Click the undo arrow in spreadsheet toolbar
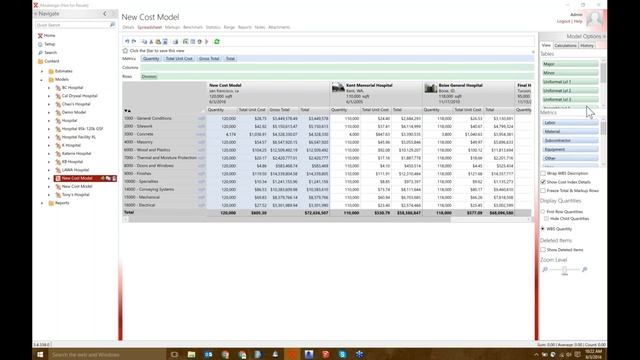The height and width of the screenshot is (360, 640). pos(127,42)
